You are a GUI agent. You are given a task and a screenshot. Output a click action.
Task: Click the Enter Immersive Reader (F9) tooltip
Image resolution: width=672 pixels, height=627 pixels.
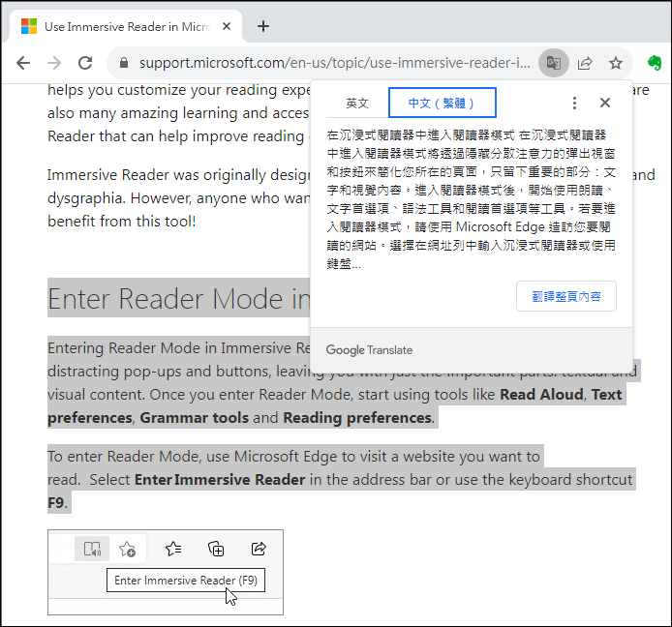[x=186, y=581]
